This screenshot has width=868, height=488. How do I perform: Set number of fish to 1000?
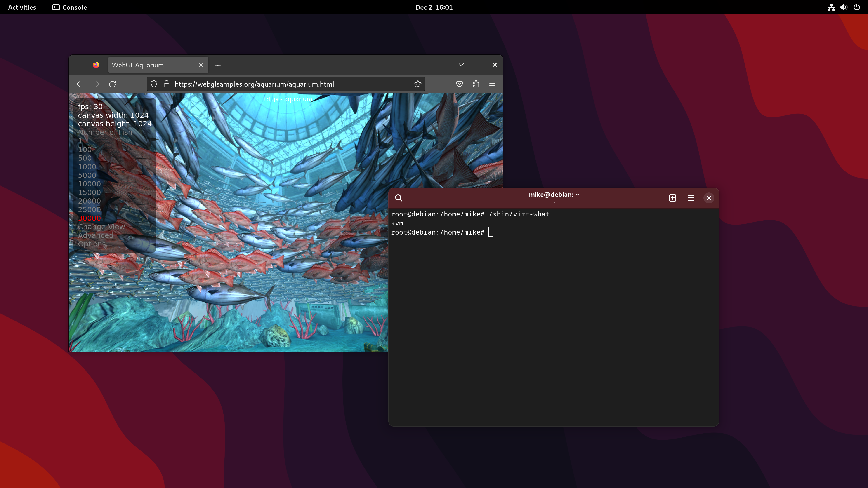coord(87,167)
